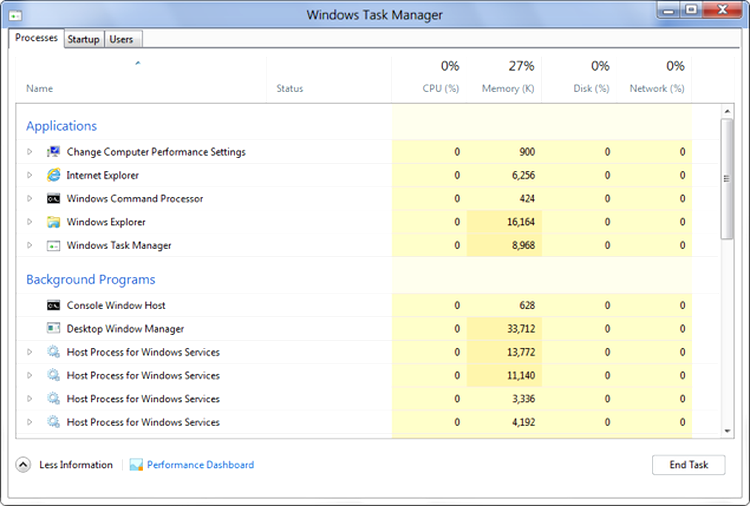Close the Windows Task Manager window
This screenshot has height=506, width=750.
point(723,10)
